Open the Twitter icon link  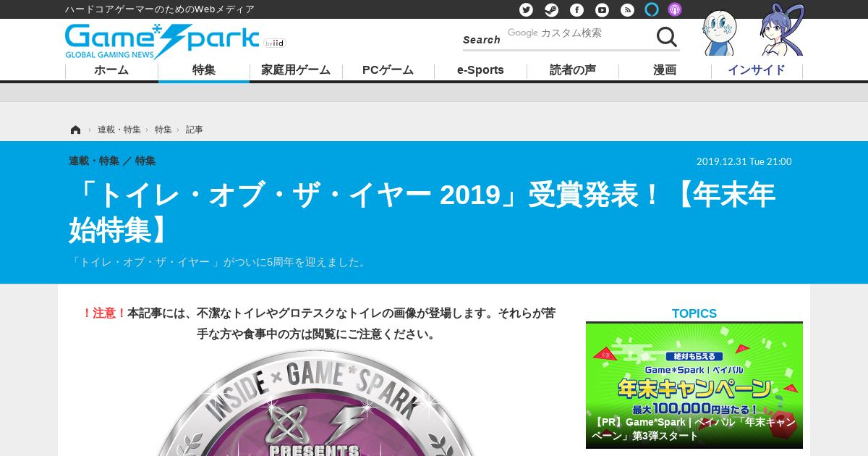click(x=526, y=9)
